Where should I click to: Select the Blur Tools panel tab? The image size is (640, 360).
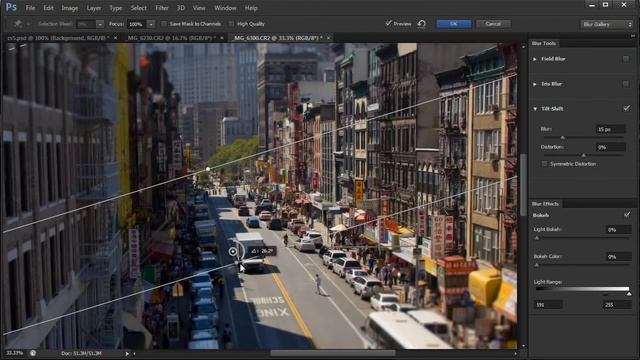[544, 43]
